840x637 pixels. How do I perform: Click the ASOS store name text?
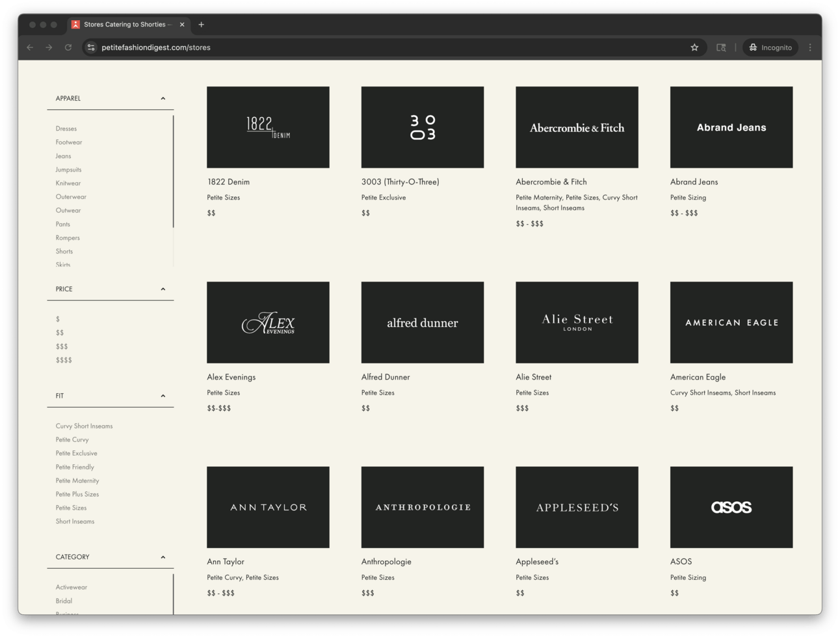tap(681, 562)
